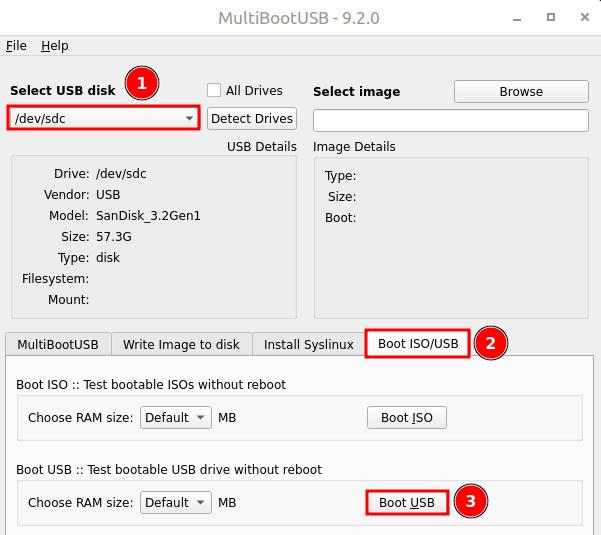Switch to the MultiBootUSB tab

pyautogui.click(x=58, y=344)
